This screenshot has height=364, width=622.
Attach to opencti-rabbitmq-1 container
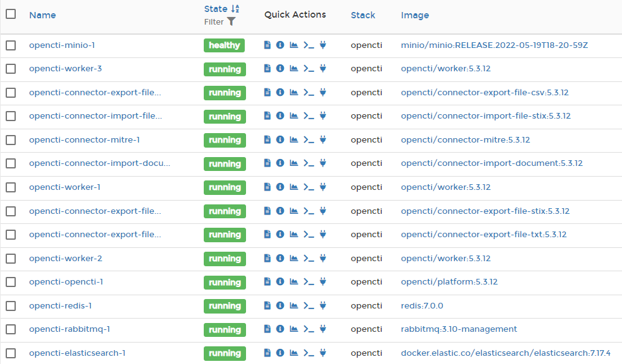322,329
